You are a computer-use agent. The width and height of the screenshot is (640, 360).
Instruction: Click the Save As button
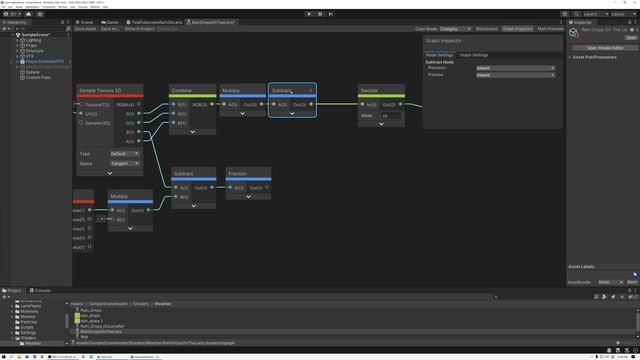[x=109, y=29]
